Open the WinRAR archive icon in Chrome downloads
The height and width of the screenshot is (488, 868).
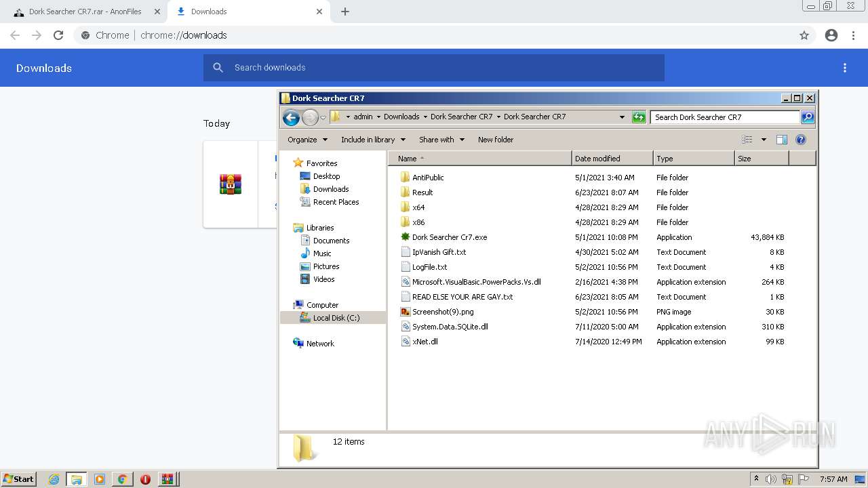tap(231, 184)
